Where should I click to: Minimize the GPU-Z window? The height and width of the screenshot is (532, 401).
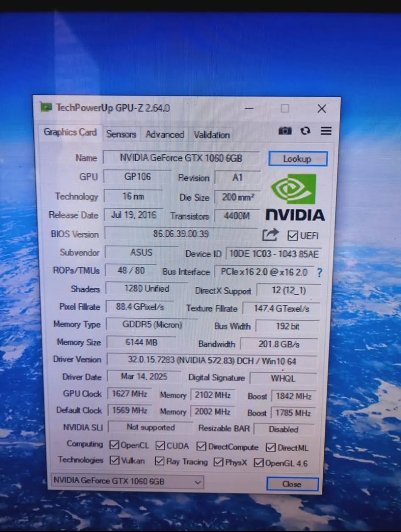pos(249,108)
